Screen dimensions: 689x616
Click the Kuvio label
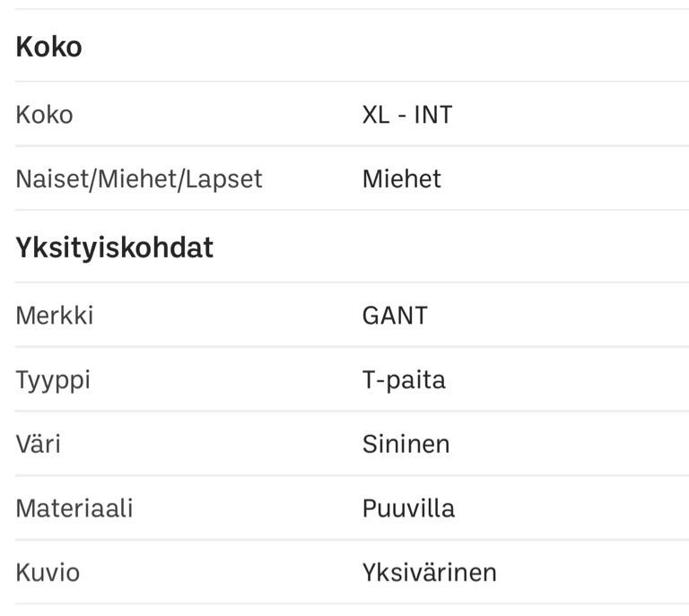47,573
